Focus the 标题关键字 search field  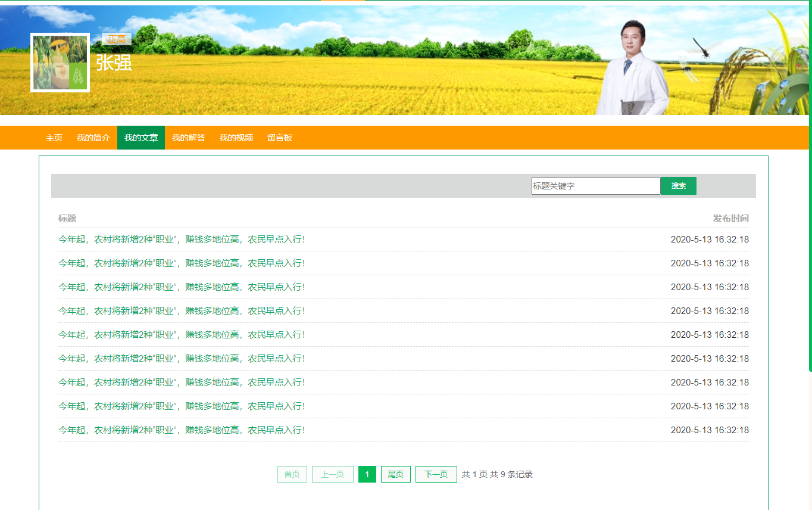click(x=595, y=186)
